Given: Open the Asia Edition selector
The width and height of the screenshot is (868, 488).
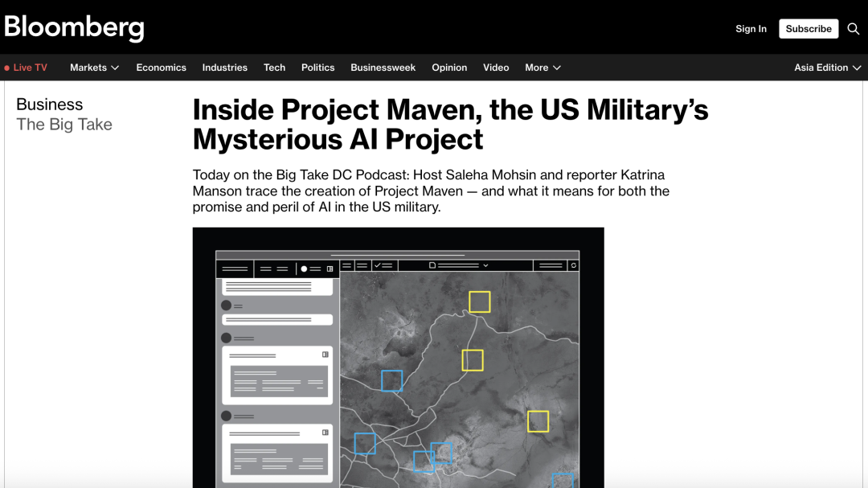Looking at the screenshot, I should [827, 68].
